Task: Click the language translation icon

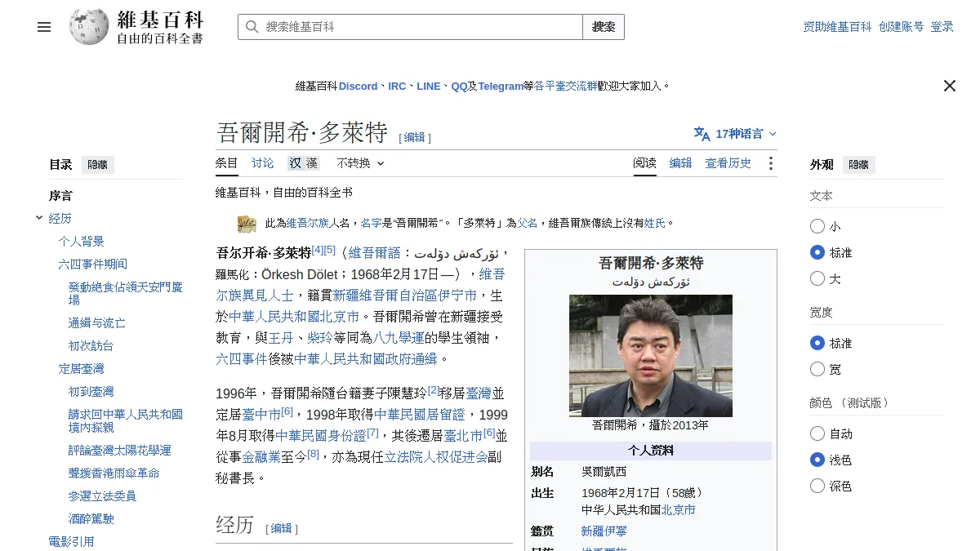Action: coord(702,134)
